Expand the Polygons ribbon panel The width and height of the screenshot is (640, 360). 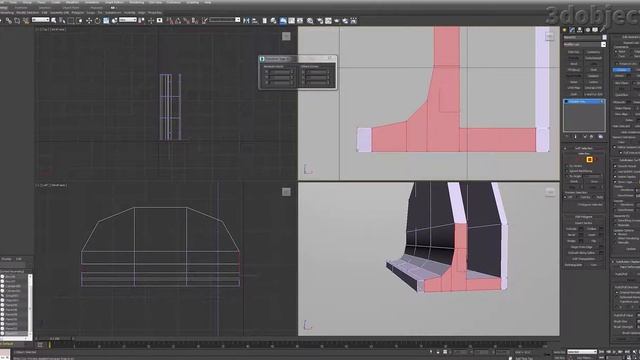click(x=78, y=13)
